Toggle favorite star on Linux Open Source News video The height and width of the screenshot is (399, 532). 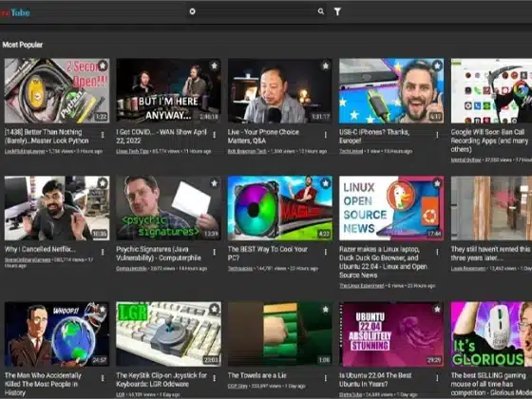coord(437,183)
